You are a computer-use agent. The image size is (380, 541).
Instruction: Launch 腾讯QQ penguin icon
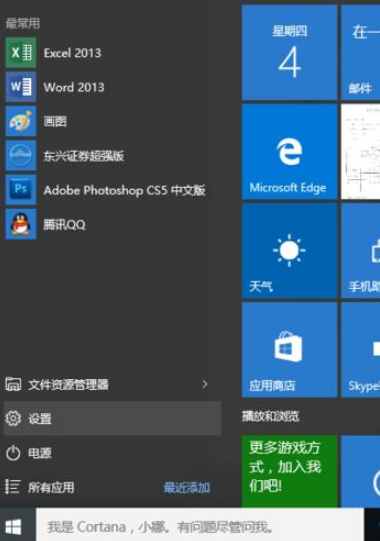(x=21, y=224)
